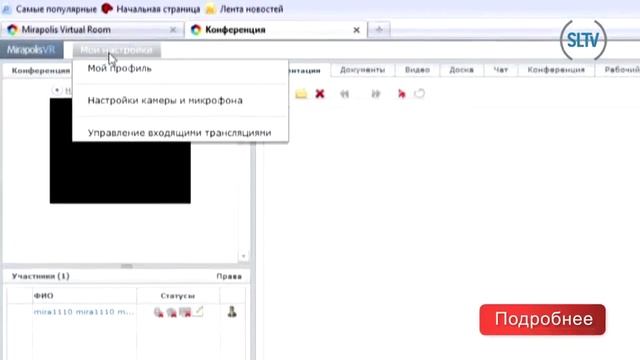Open the 'Мой профиль' menu entry

point(120,69)
